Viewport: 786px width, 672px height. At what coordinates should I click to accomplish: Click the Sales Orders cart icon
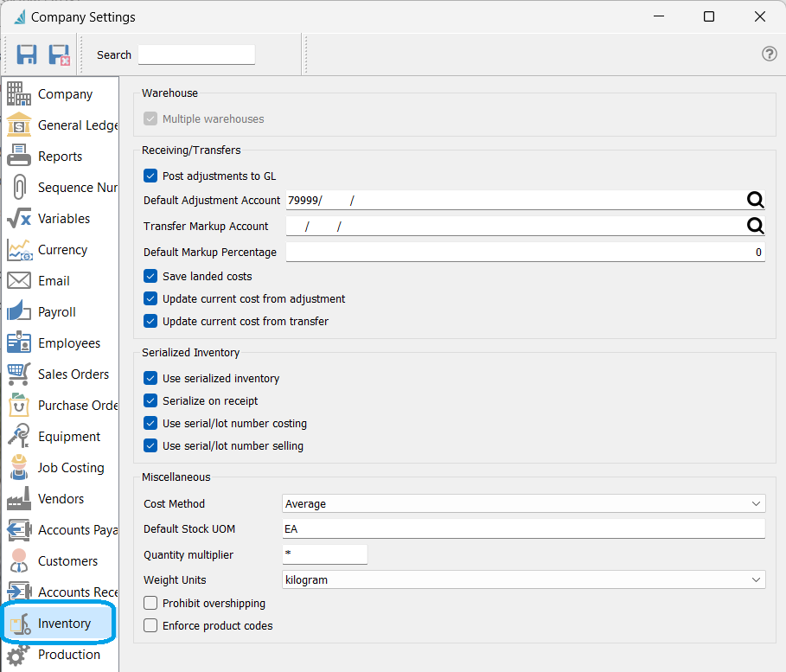pos(19,374)
